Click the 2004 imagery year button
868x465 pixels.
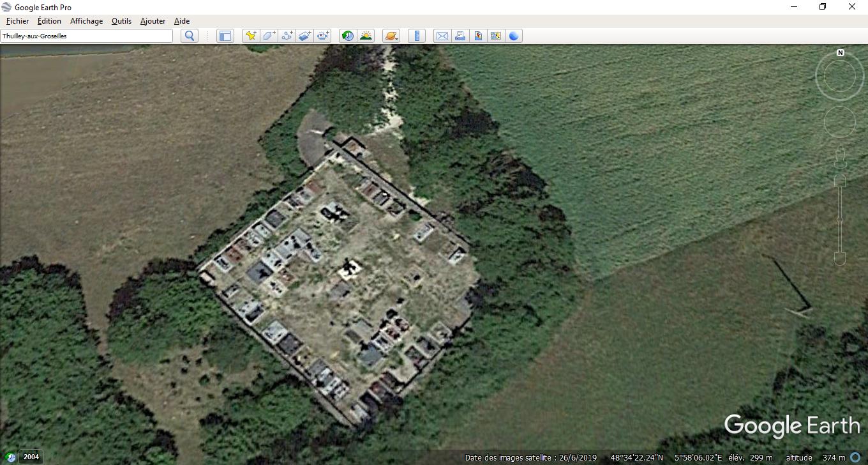[x=31, y=457]
